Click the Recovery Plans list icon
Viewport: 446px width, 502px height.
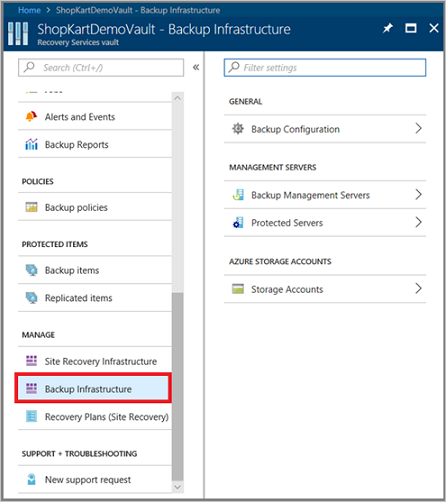tap(31, 416)
